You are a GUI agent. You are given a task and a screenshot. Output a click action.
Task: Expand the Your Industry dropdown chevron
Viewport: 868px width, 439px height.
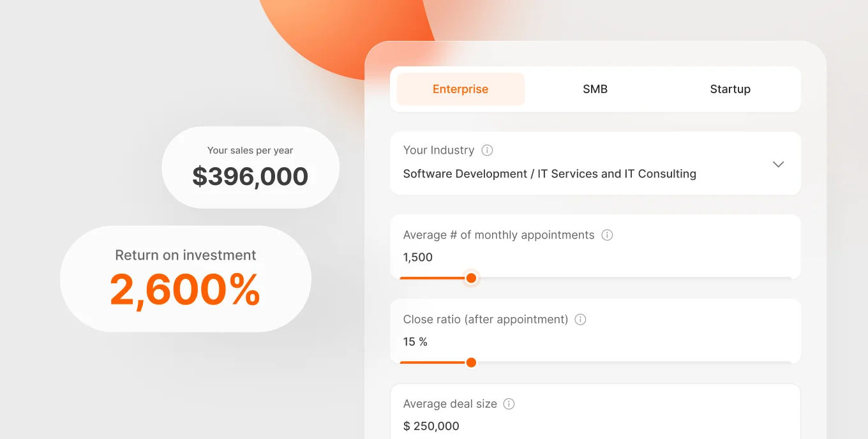778,164
